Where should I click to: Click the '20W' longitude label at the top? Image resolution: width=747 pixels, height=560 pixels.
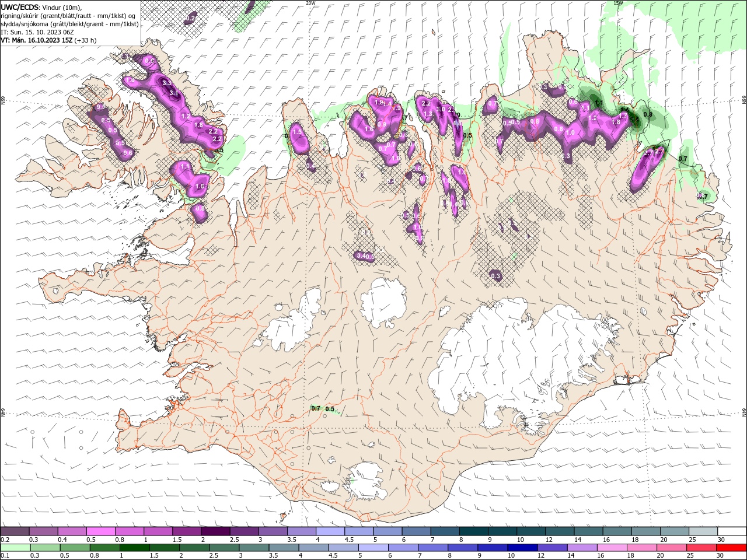[x=310, y=3]
